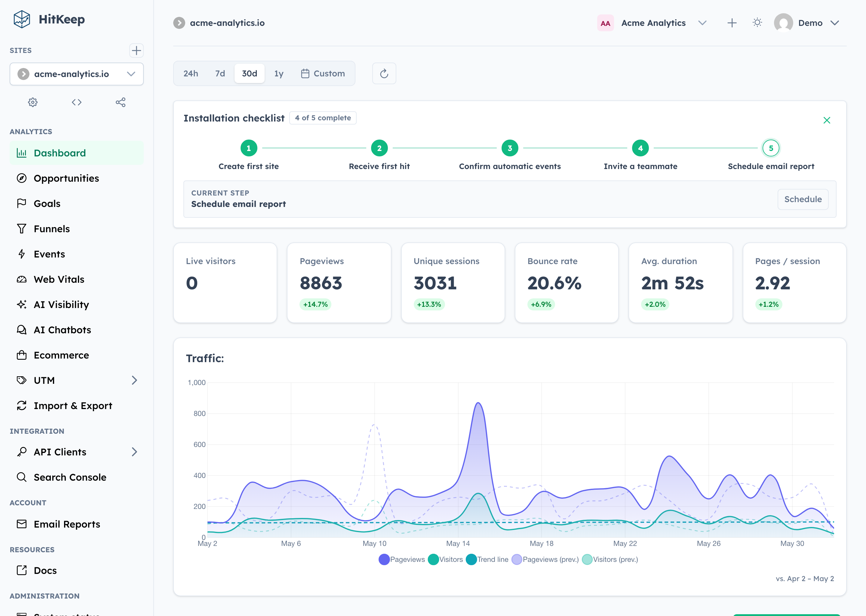Viewport: 866px width, 616px height.
Task: Click the Funnels filter icon
Action: pyautogui.click(x=22, y=229)
